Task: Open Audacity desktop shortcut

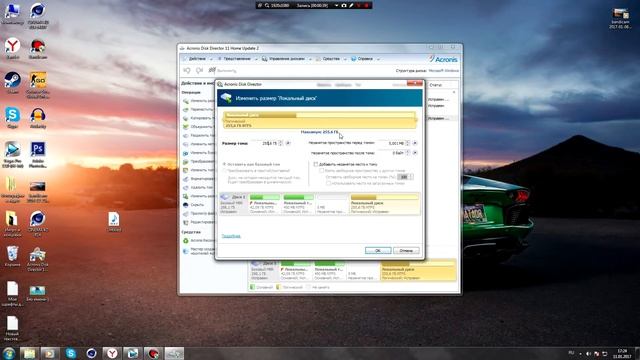Action: click(38, 118)
